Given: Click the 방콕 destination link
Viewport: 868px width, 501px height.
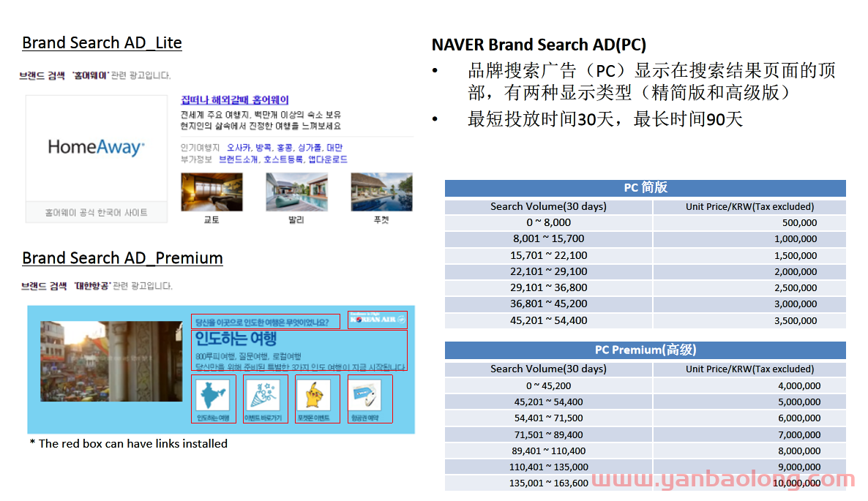Looking at the screenshot, I should coord(263,148).
